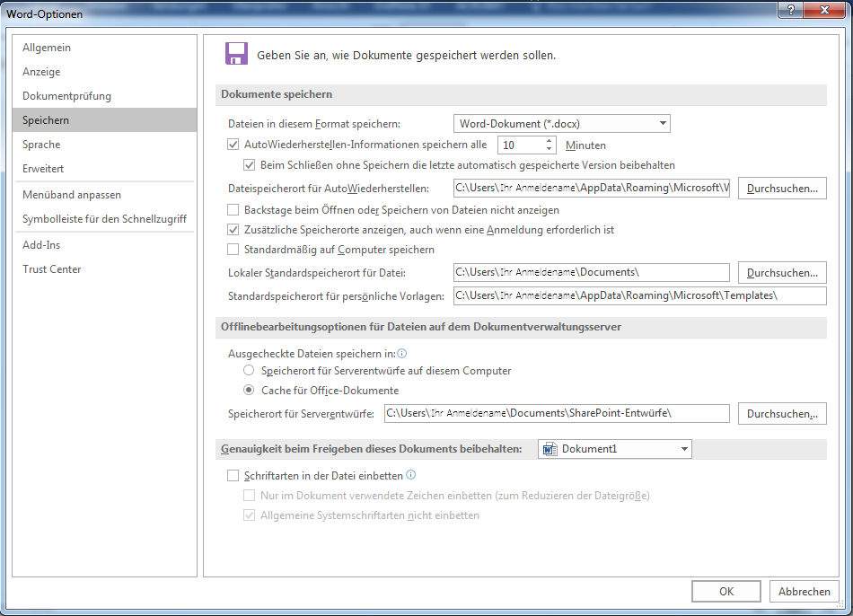The height and width of the screenshot is (616, 853).
Task: Click the help question mark icon
Action: pos(790,11)
